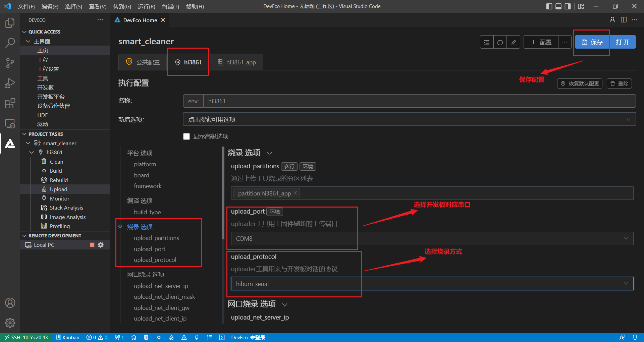Click split editor icon at top right

(x=624, y=20)
